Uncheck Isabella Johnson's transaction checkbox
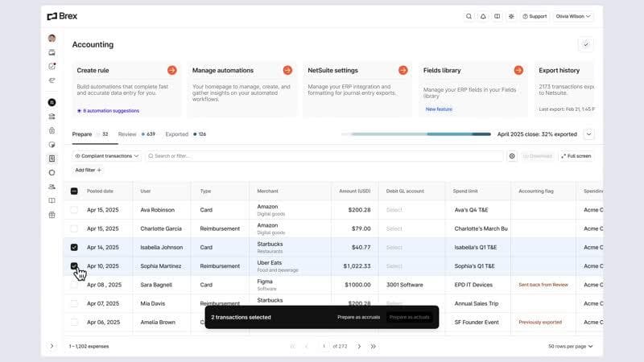Image resolution: width=644 pixels, height=362 pixels. (75, 248)
